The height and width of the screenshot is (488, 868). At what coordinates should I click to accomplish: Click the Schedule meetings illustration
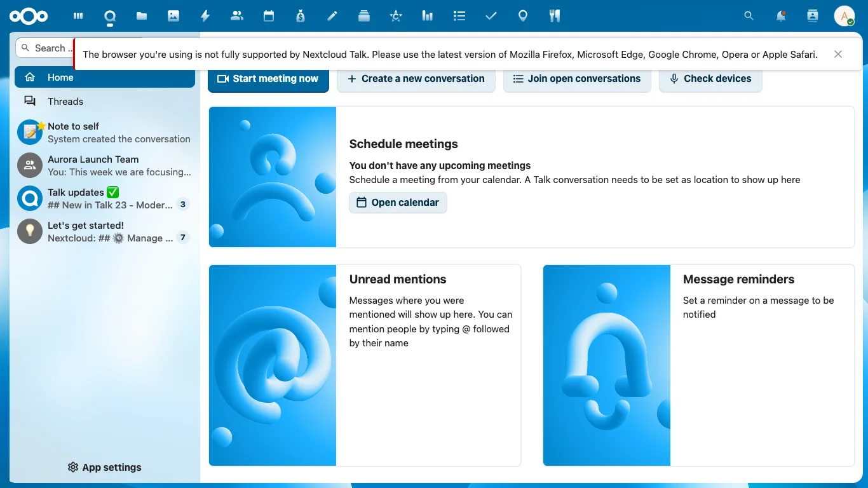tap(273, 177)
